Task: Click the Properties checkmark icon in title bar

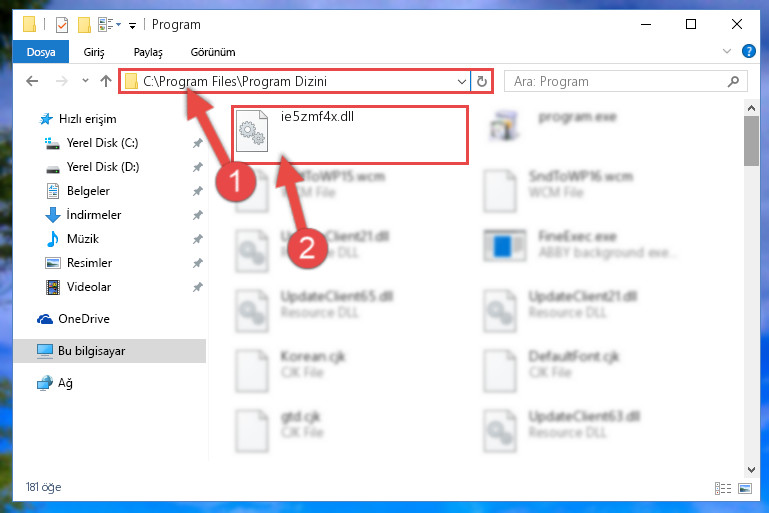Action: pos(62,25)
